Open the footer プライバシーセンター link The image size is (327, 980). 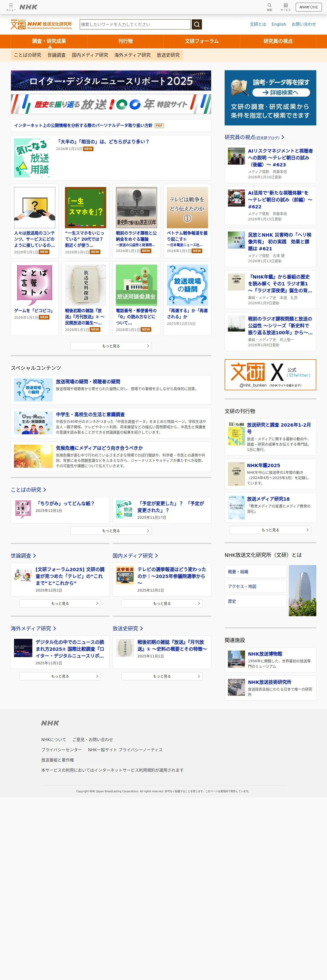coord(62,750)
